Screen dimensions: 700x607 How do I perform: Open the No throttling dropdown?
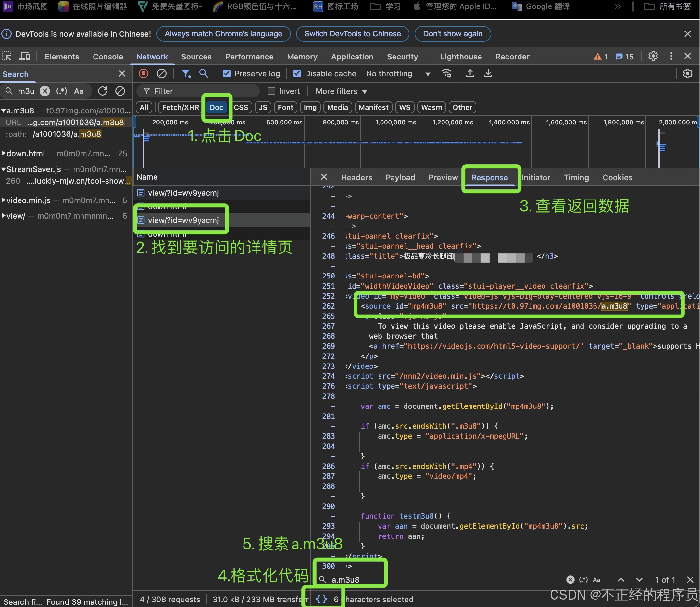click(398, 73)
